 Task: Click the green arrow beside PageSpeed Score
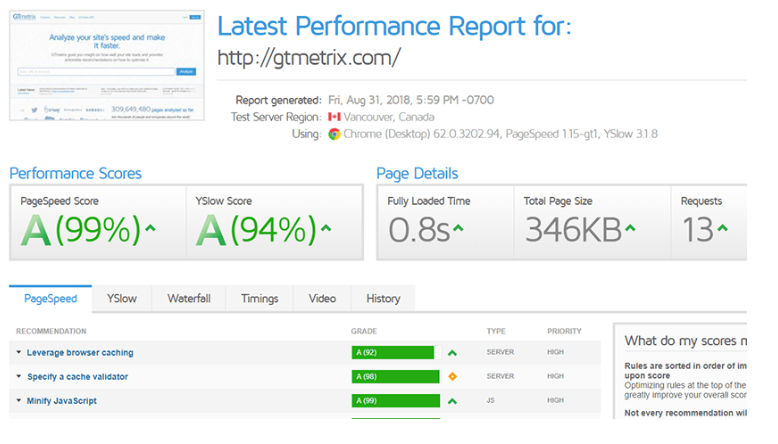pyautogui.click(x=151, y=228)
